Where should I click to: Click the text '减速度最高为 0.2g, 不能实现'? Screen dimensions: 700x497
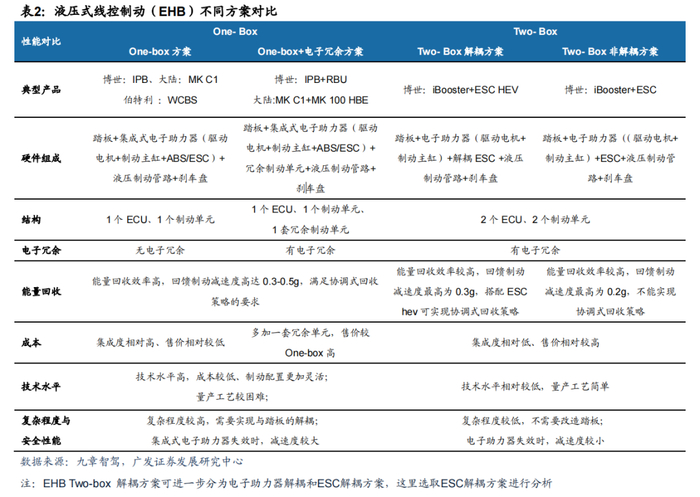coord(610,292)
